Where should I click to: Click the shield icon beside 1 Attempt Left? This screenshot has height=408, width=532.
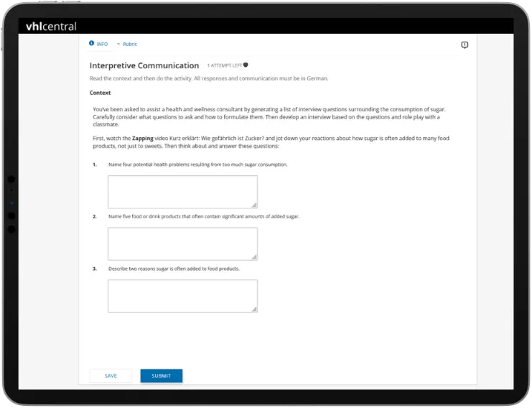246,65
